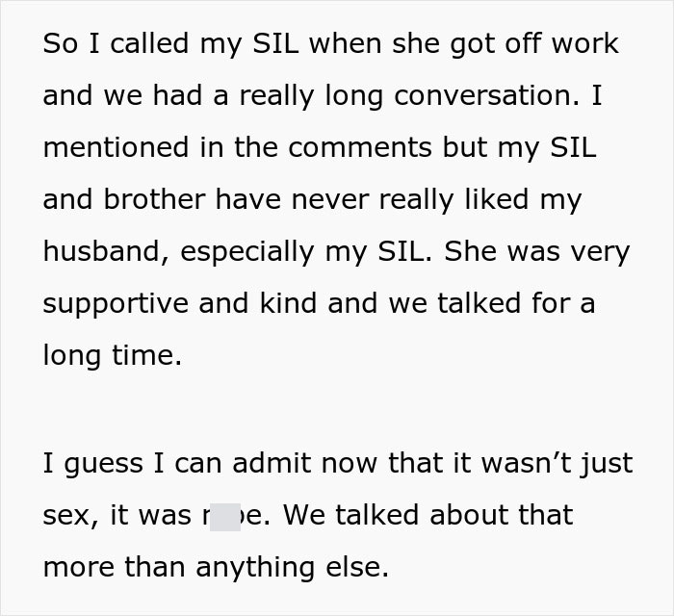Click the word "work" in first line

click(x=581, y=43)
